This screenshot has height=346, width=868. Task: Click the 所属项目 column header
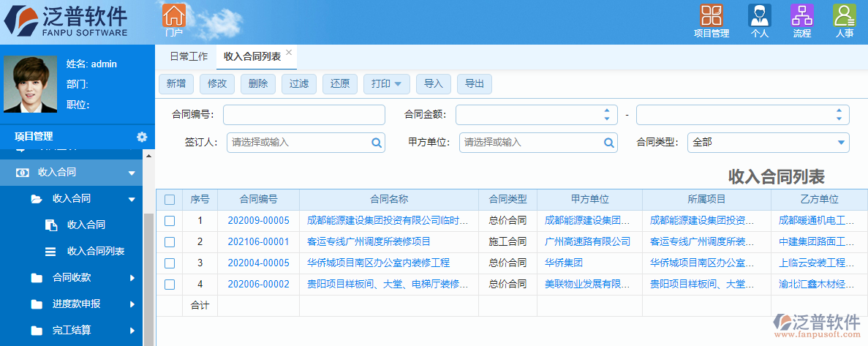pyautogui.click(x=706, y=199)
